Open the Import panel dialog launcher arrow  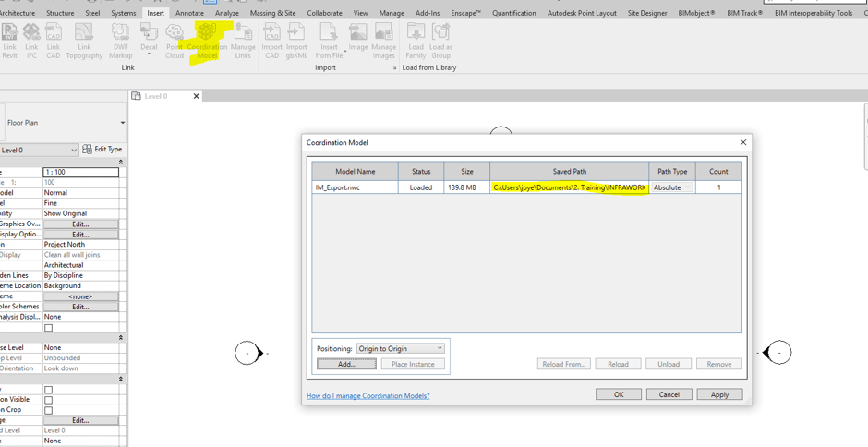(x=394, y=68)
